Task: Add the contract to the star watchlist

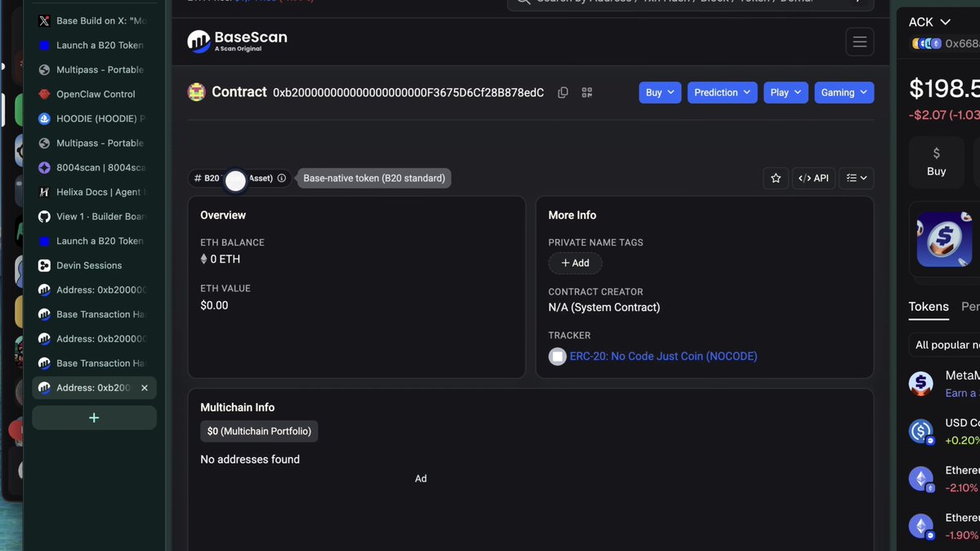Action: pos(776,178)
